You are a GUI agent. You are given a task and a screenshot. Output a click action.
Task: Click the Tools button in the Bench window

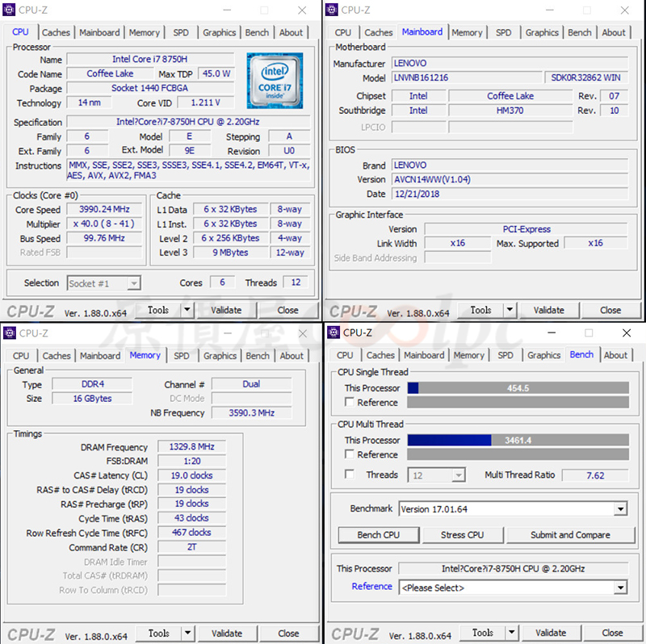click(x=483, y=633)
